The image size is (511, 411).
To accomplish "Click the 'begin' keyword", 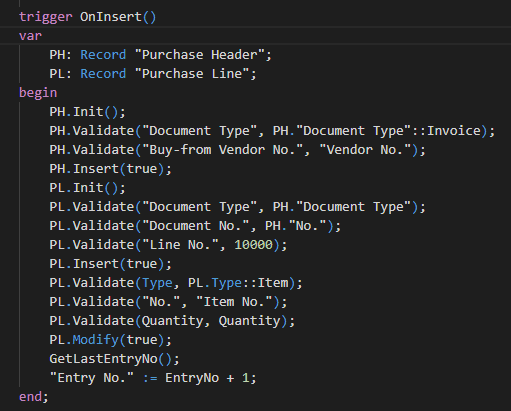I will pos(38,93).
